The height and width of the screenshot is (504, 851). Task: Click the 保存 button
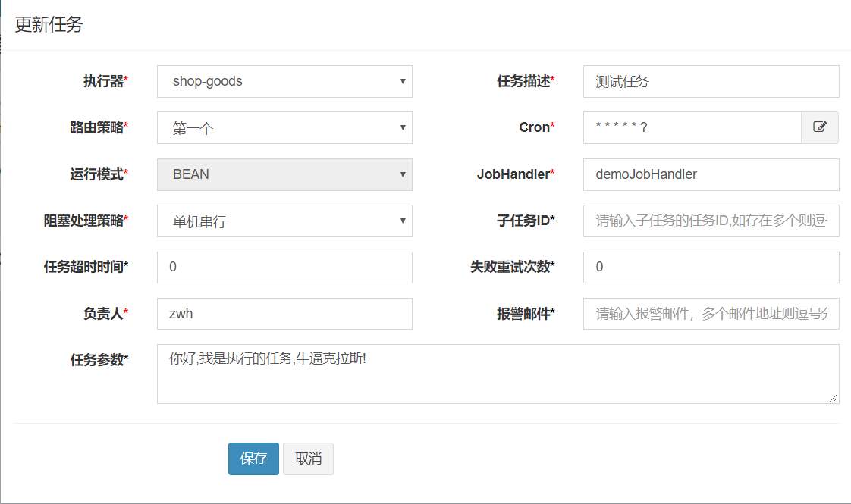[253, 459]
